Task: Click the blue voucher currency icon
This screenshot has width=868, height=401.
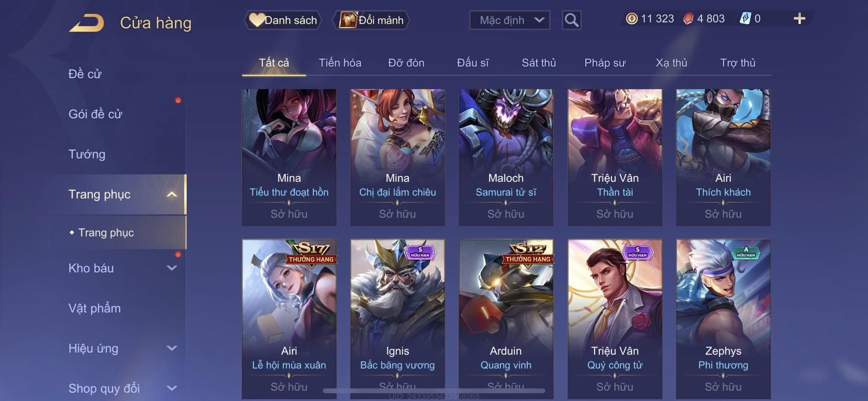Action: tap(745, 19)
